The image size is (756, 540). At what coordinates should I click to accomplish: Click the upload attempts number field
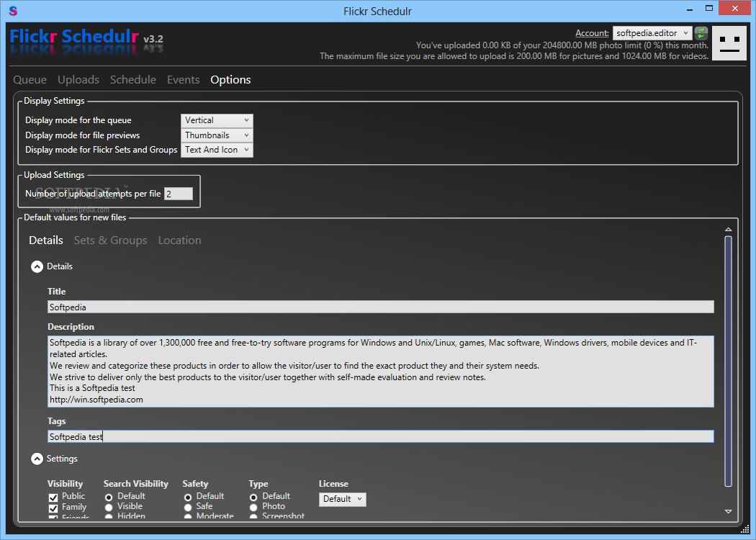point(179,194)
